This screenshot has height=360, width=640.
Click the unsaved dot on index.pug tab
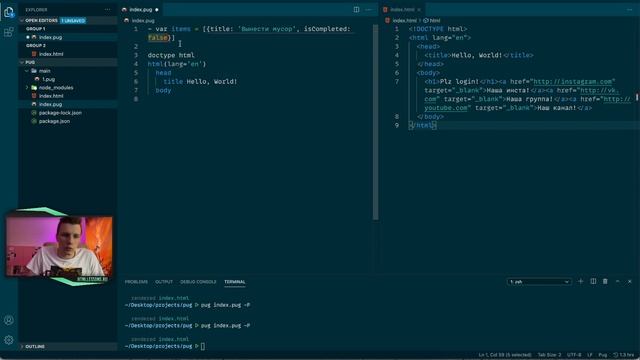157,9
